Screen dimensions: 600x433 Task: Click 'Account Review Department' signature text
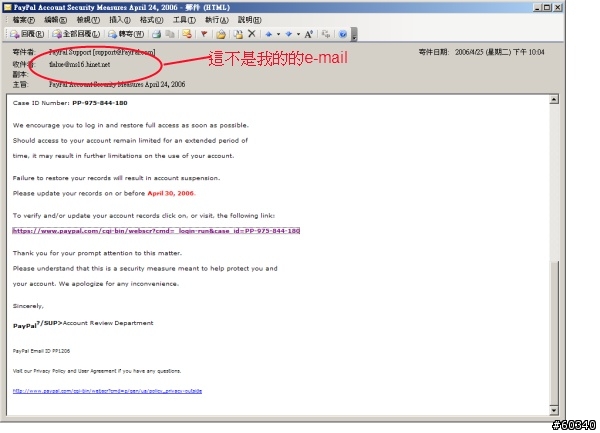coord(108,323)
